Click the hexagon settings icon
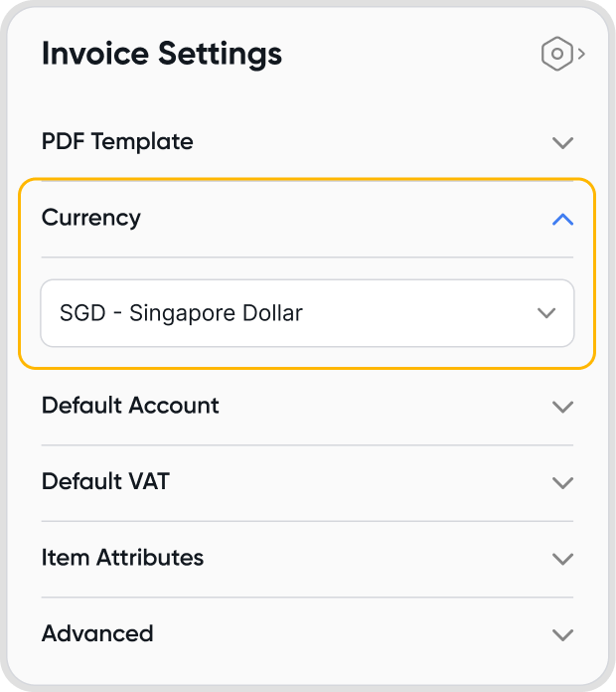616x692 pixels. 557,54
